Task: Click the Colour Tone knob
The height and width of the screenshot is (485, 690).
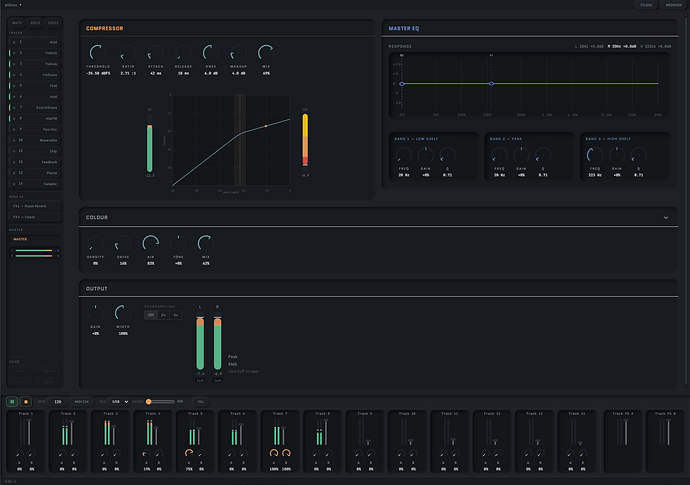Action: point(178,243)
